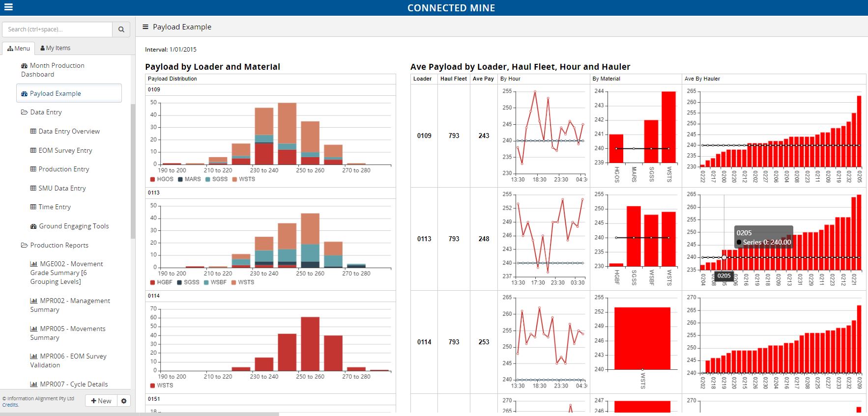The width and height of the screenshot is (868, 416).
Task: Open MGE002 Movement Grade Summary report
Action: tap(66, 273)
